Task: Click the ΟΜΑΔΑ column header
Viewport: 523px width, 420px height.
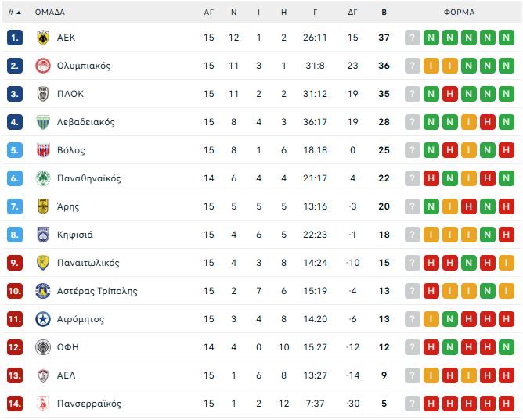Action: click(x=50, y=13)
